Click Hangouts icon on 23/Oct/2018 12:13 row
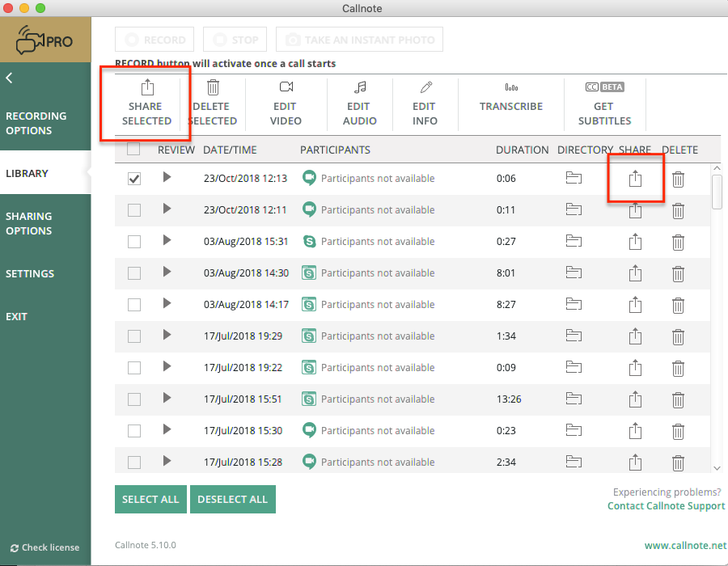Screen dimensions: 728x566 [309, 178]
